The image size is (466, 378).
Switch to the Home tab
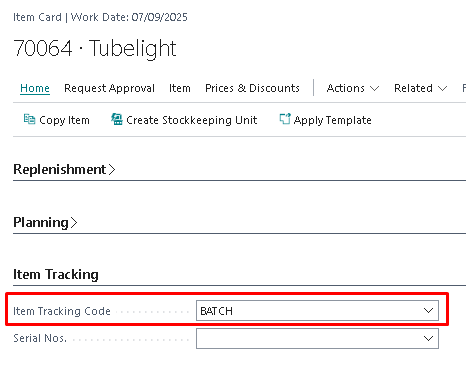tap(35, 88)
